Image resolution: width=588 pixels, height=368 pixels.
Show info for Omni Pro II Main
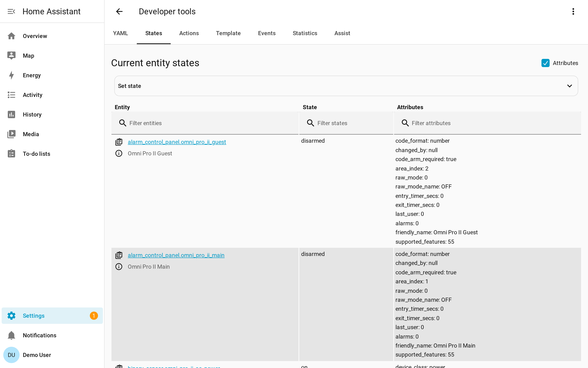(x=119, y=267)
